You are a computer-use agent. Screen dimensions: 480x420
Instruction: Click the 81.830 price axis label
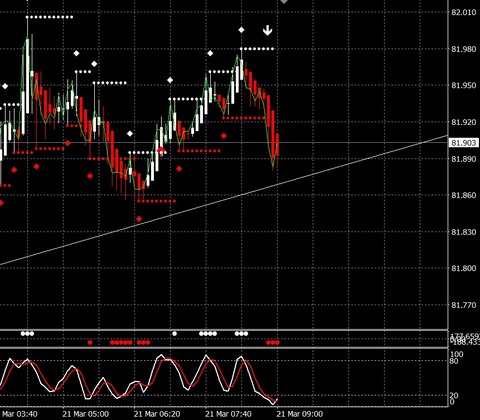(464, 232)
